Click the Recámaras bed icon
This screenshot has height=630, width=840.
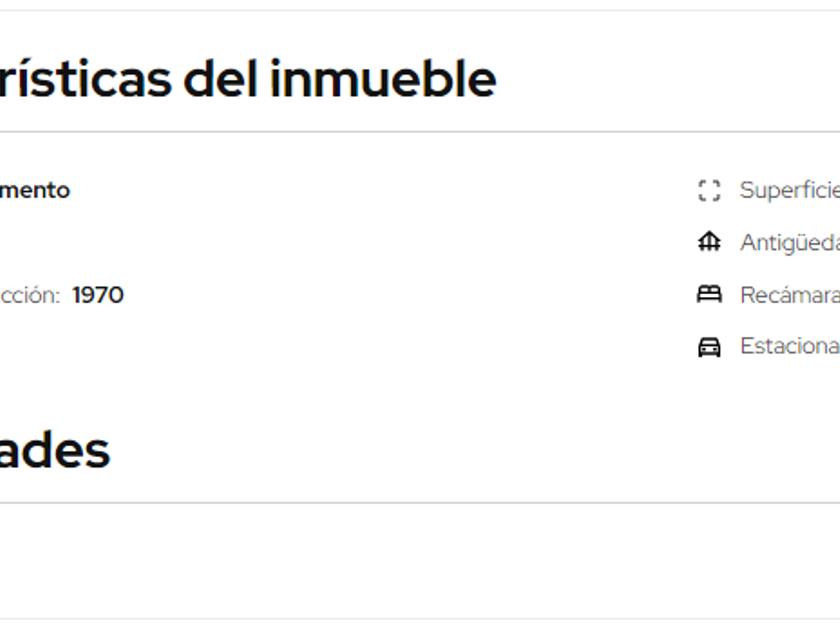point(709,295)
